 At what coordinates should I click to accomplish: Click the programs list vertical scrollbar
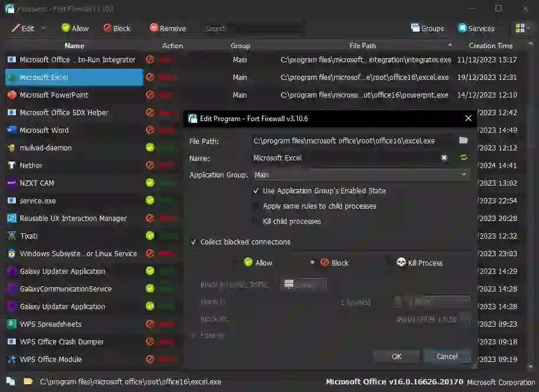coord(531,205)
